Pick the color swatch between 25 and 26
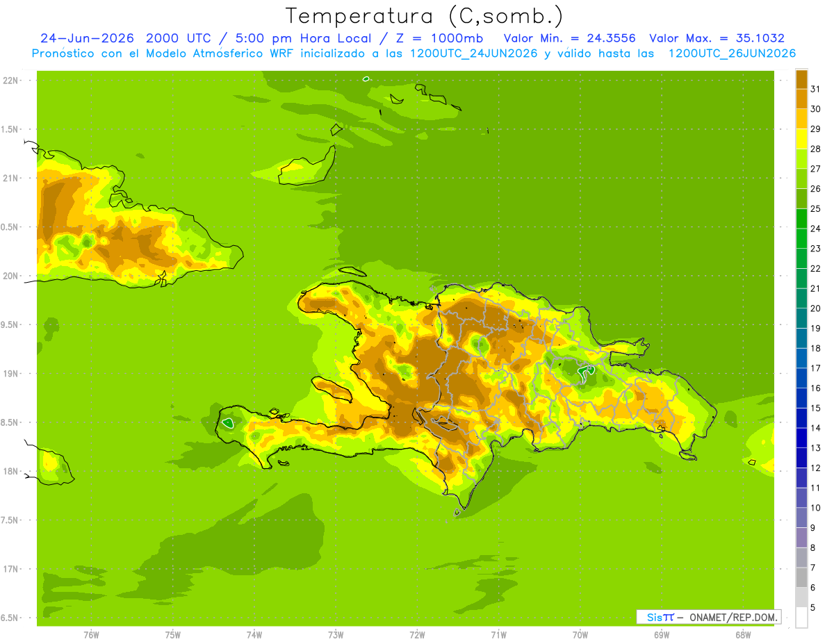This screenshot has height=644, width=834. coord(801,199)
